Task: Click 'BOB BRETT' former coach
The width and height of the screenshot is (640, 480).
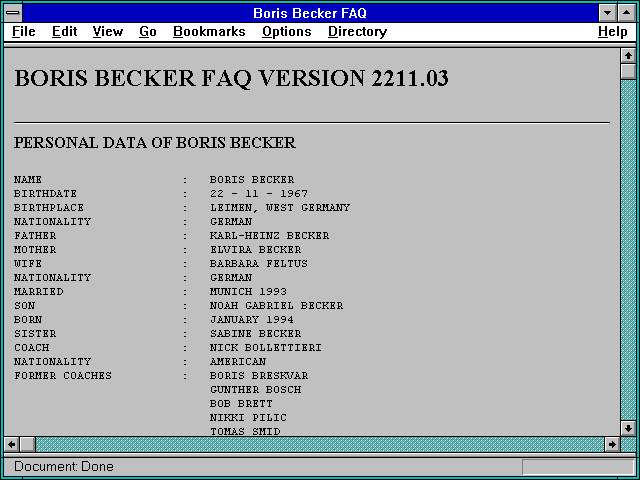Action: 241,404
